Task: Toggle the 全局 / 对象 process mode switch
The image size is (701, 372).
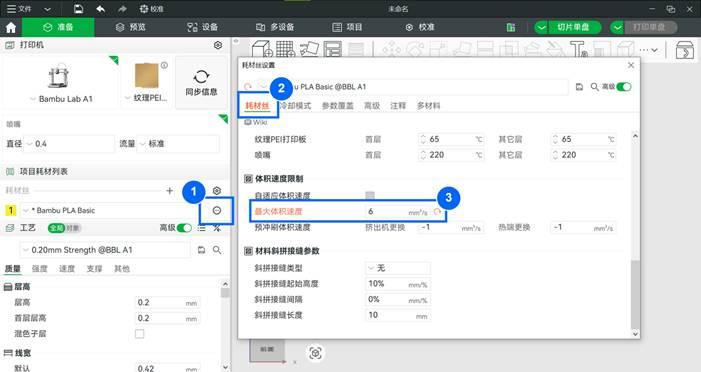Action: coord(64,228)
